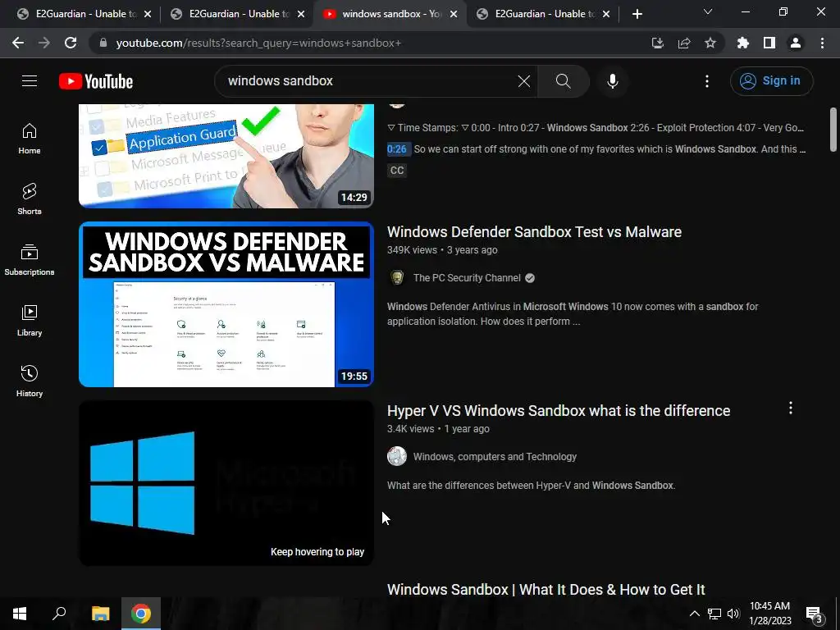Close the last E2Guardian tab
This screenshot has height=630, width=840.
pyautogui.click(x=606, y=14)
